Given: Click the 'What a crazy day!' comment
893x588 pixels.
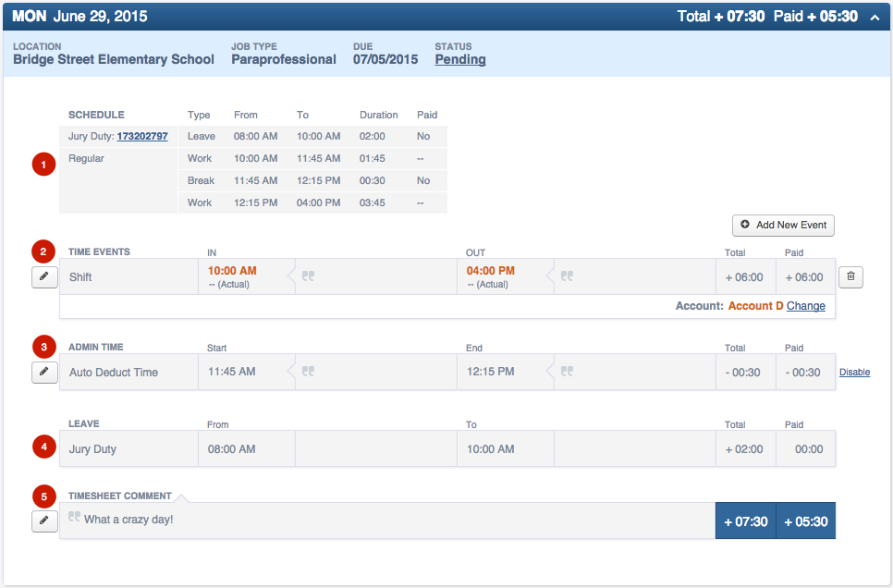Looking at the screenshot, I should 128,520.
